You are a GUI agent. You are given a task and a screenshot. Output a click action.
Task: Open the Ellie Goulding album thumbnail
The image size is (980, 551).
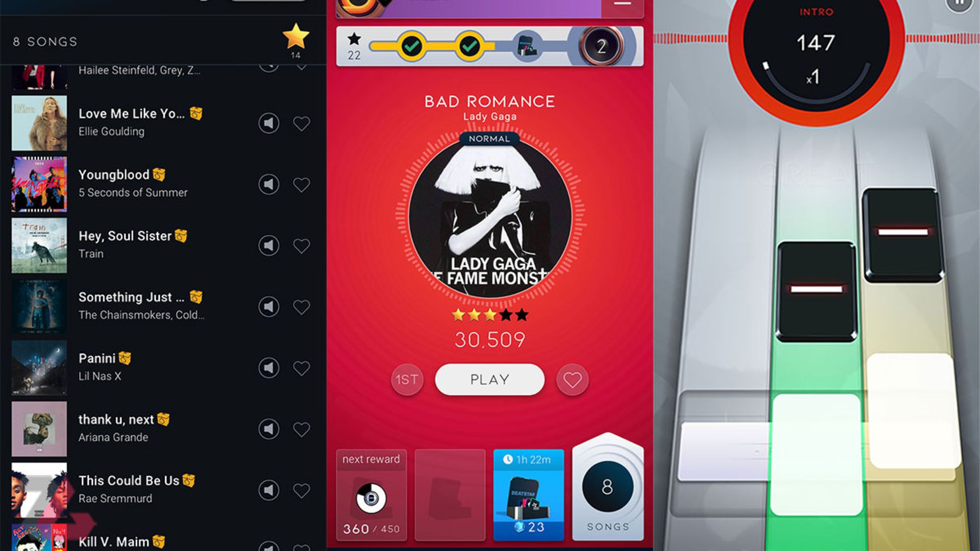39,123
